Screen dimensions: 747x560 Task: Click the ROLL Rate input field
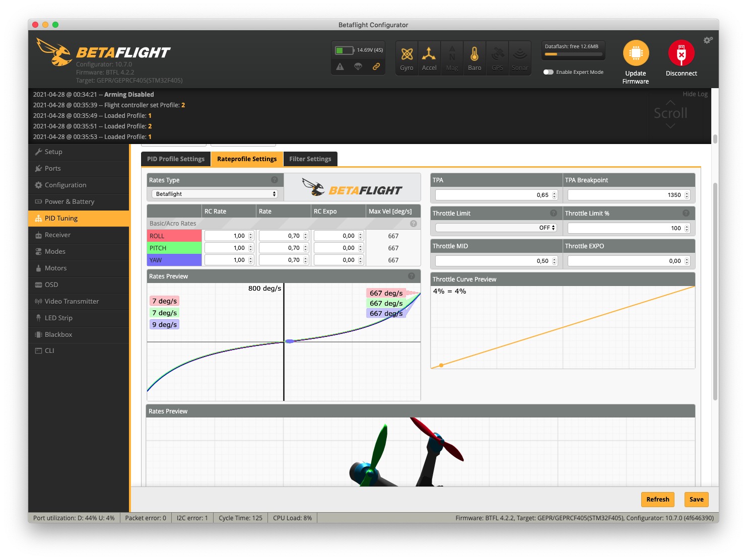tap(284, 236)
